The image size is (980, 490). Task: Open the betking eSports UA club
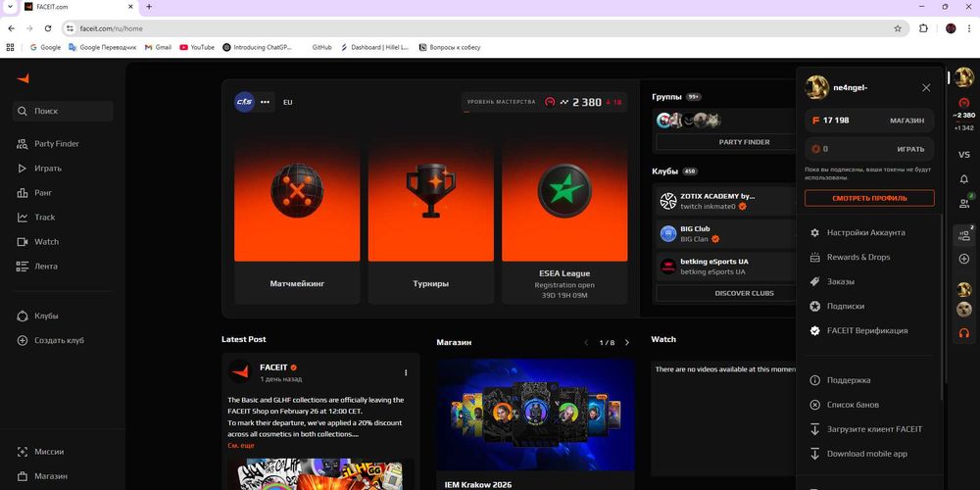726,267
